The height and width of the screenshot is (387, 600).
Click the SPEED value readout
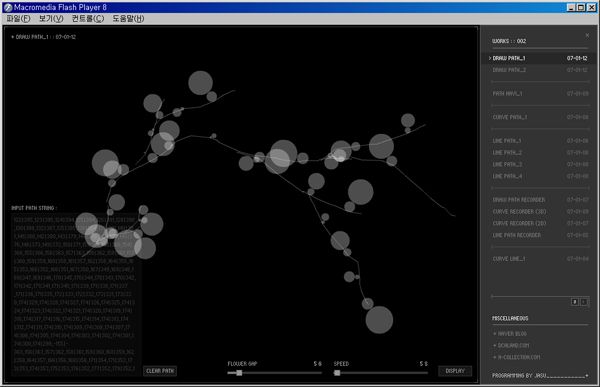click(423, 364)
